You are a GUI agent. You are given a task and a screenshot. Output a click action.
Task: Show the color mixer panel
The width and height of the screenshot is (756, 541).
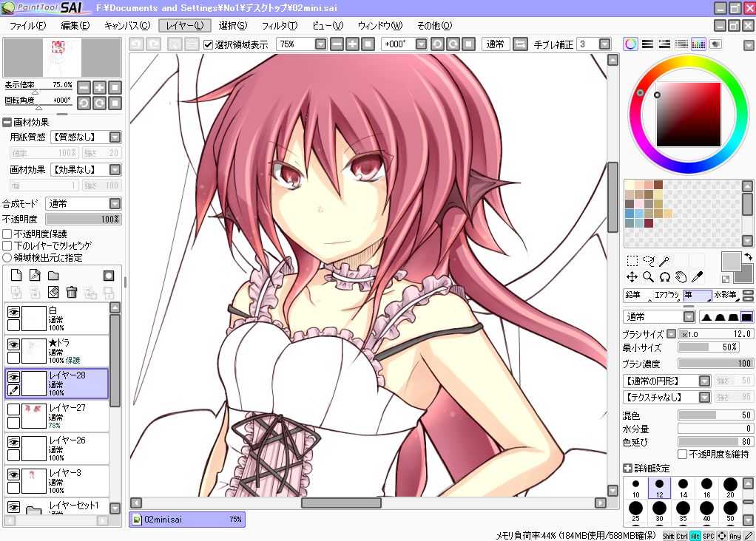[x=681, y=44]
